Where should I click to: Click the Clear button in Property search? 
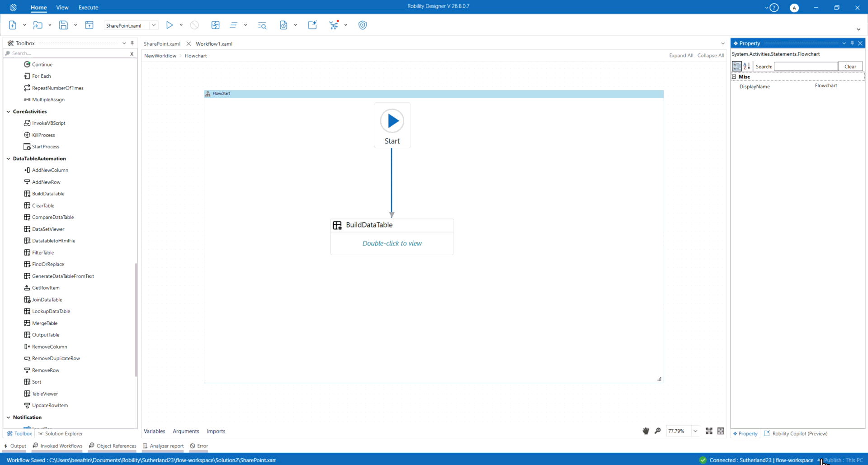click(x=850, y=66)
